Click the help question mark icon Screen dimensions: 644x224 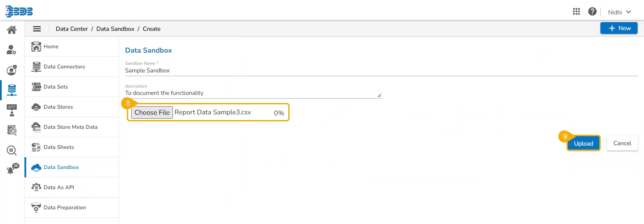[592, 12]
